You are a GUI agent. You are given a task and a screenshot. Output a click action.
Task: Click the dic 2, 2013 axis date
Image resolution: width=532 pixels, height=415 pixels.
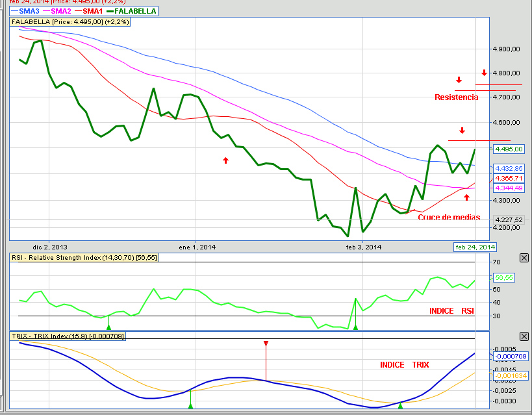[x=50, y=247]
